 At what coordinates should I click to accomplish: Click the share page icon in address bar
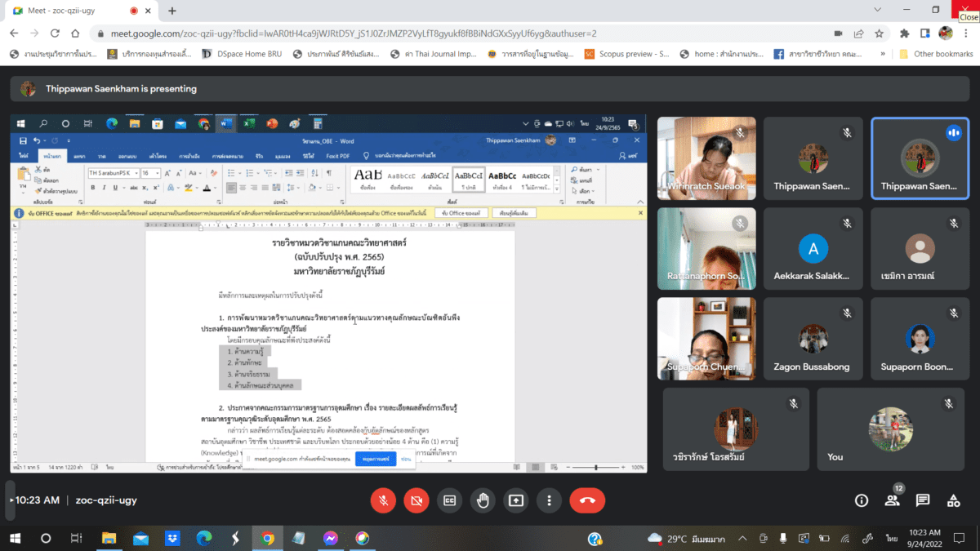pyautogui.click(x=858, y=33)
